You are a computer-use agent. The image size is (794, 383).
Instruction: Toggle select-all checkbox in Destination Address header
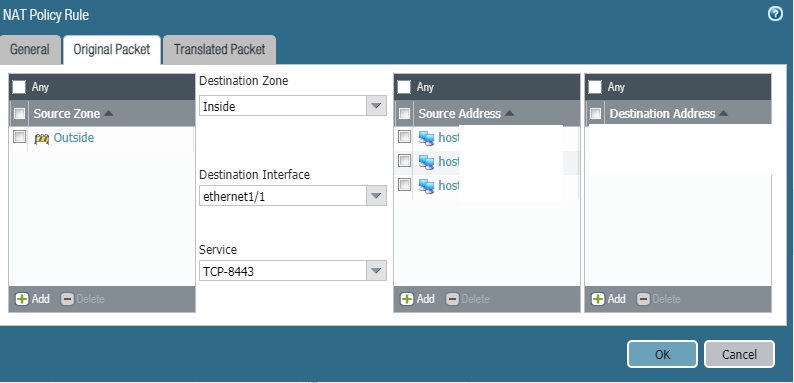click(x=596, y=113)
